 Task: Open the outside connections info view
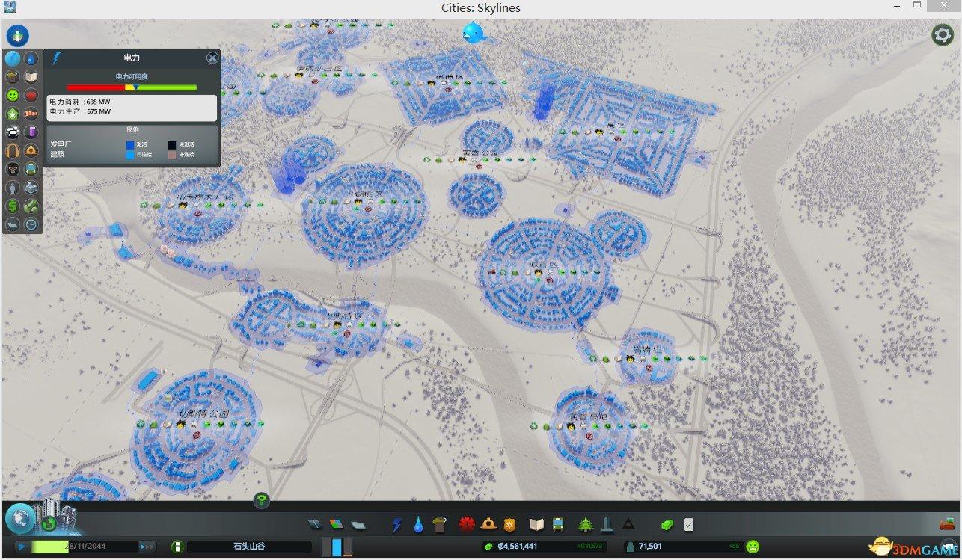(x=31, y=188)
